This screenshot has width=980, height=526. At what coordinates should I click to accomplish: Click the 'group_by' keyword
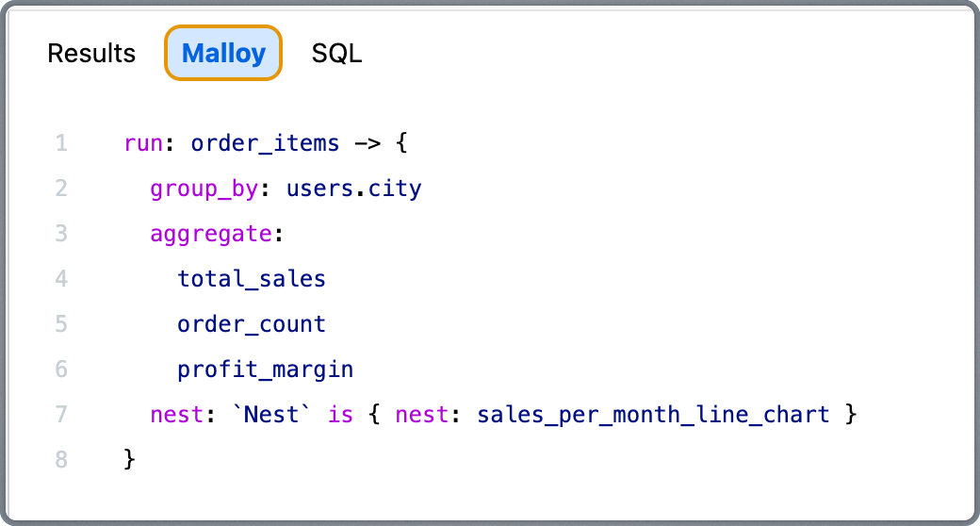(x=204, y=189)
